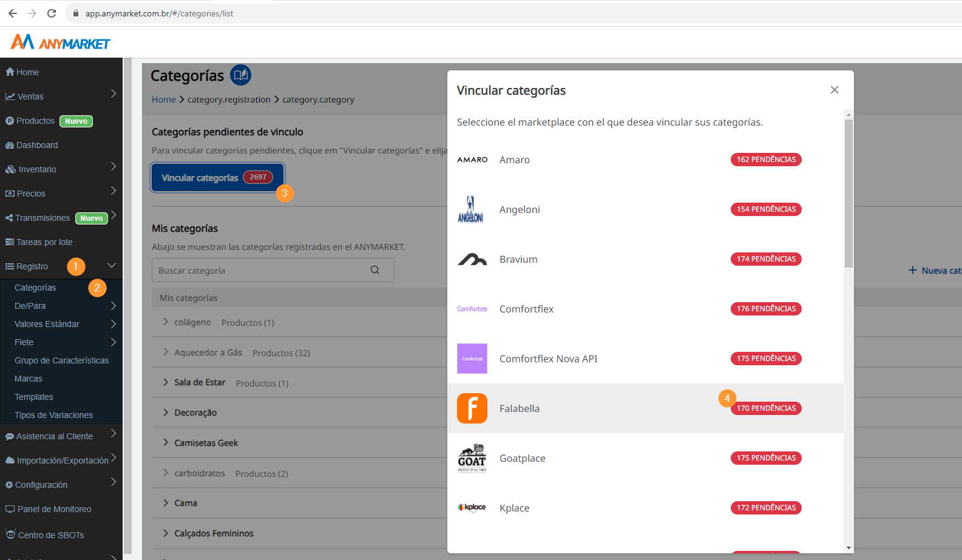Click the carboidratos category name
The height and width of the screenshot is (560, 962).
[x=200, y=473]
